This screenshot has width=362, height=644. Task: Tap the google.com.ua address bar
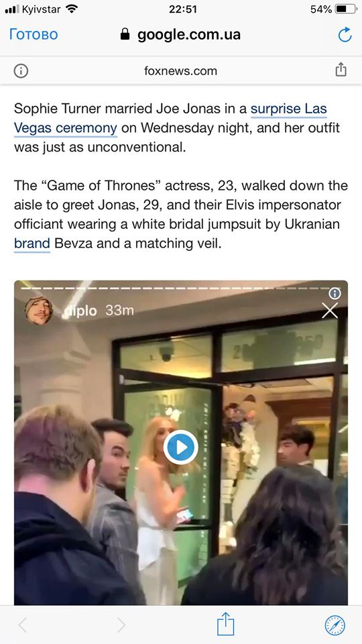pos(180,35)
